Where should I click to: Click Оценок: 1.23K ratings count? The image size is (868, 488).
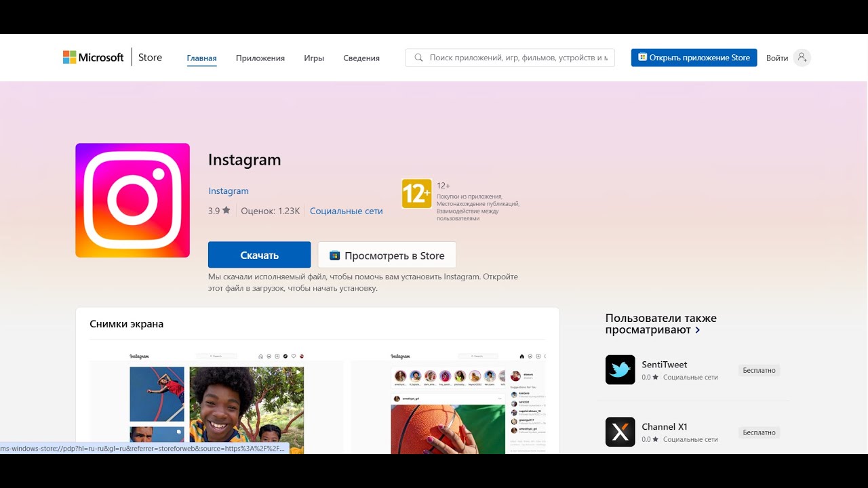271,211
